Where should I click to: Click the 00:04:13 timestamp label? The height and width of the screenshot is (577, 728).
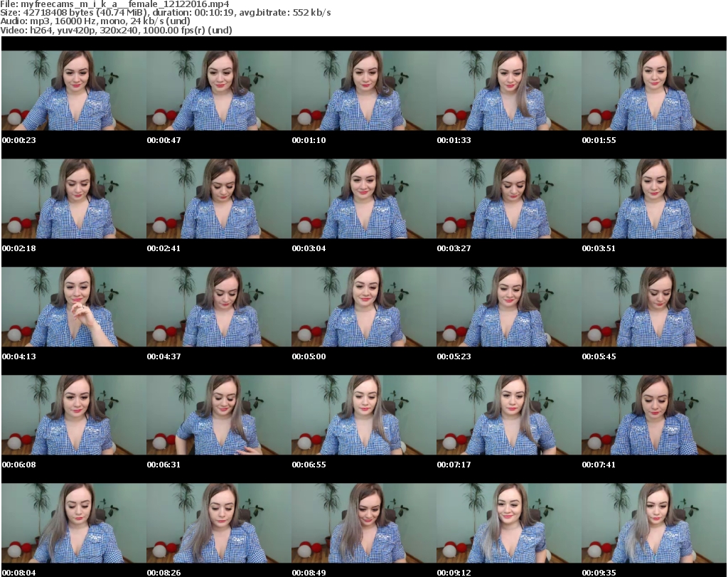tap(19, 356)
